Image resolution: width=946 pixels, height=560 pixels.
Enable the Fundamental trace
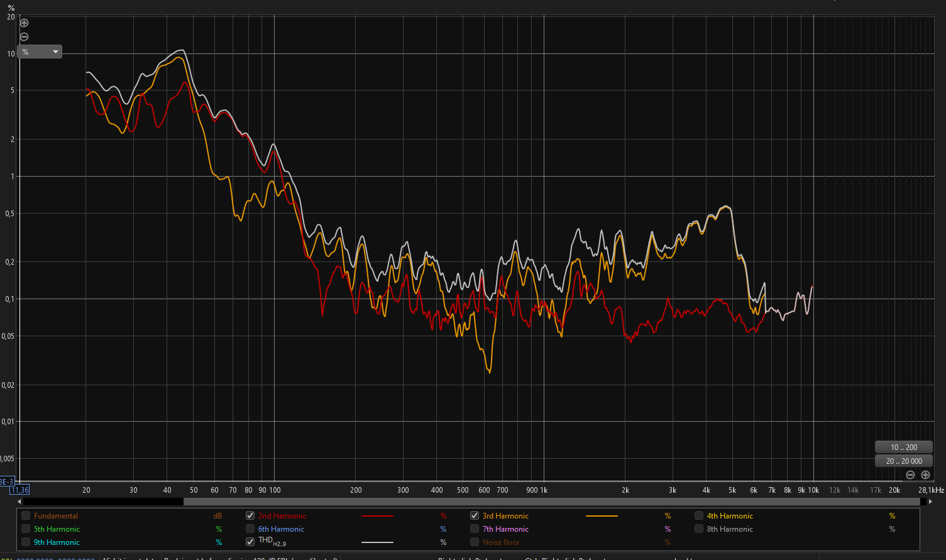[26, 515]
